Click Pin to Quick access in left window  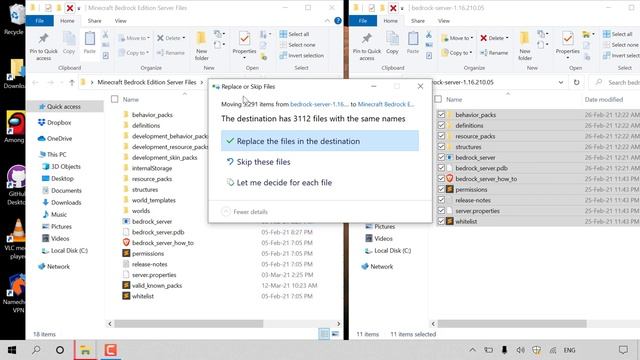[x=43, y=47]
